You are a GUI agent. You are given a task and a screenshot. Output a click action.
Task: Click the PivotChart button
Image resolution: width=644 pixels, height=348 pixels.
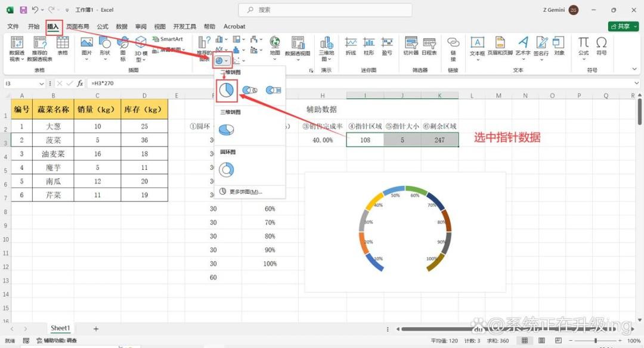298,48
